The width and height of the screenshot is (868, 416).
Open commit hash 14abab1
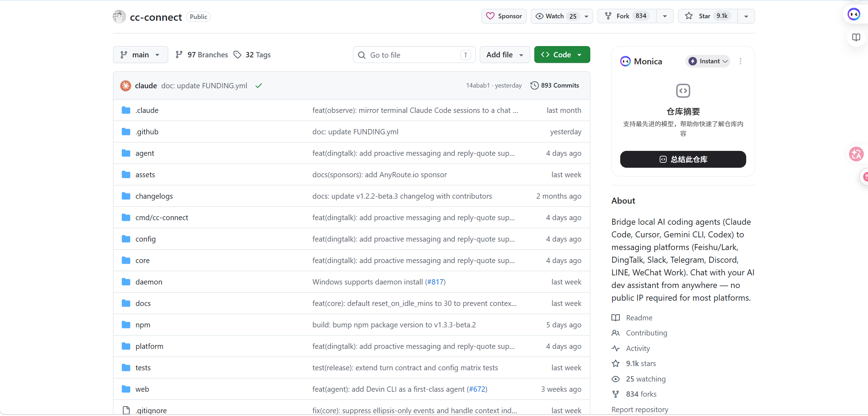(x=478, y=85)
